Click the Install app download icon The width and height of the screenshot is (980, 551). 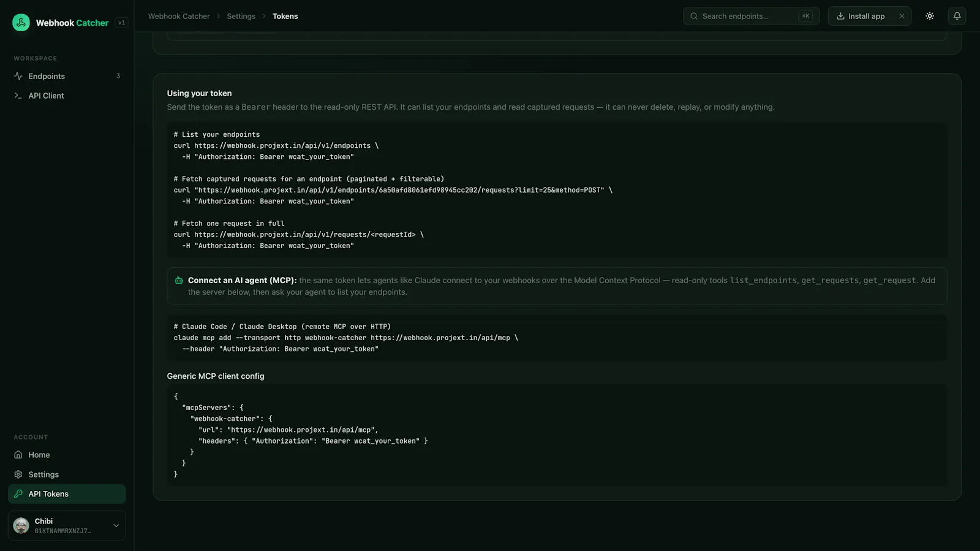click(840, 16)
